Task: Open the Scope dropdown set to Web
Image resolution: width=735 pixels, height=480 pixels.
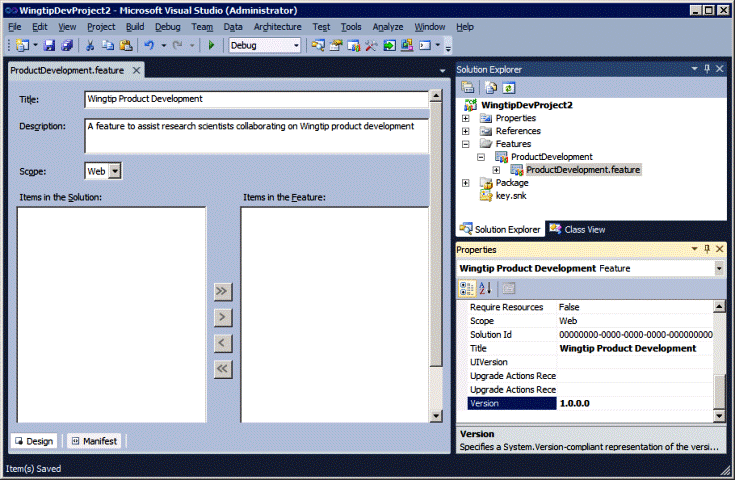Action: [x=115, y=171]
